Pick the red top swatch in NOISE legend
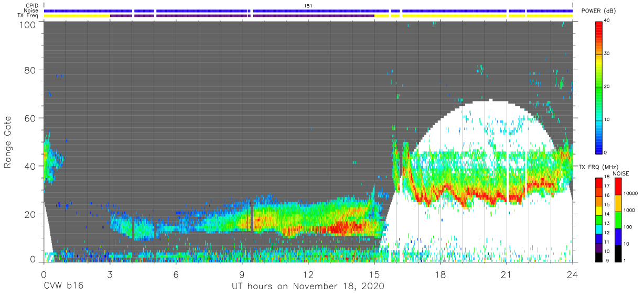Screen dimensions: 644x297 tap(617, 186)
